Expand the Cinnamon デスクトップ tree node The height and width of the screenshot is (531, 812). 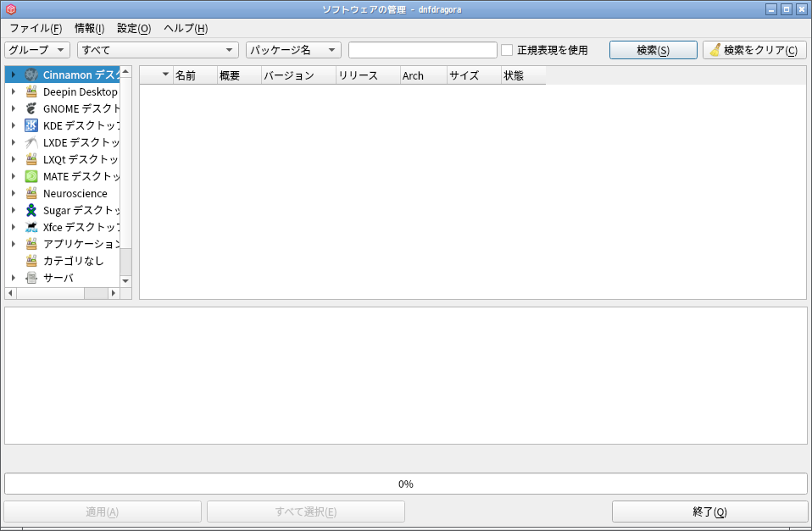(14, 75)
